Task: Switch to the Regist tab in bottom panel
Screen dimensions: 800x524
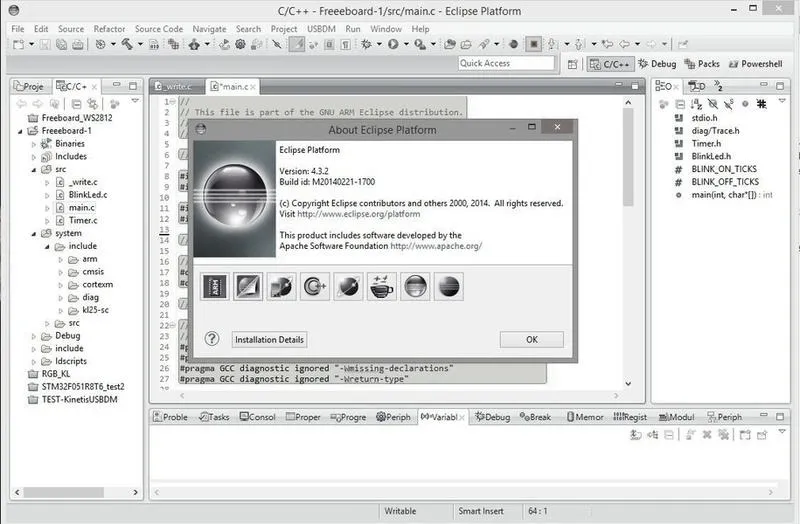Action: (630, 417)
